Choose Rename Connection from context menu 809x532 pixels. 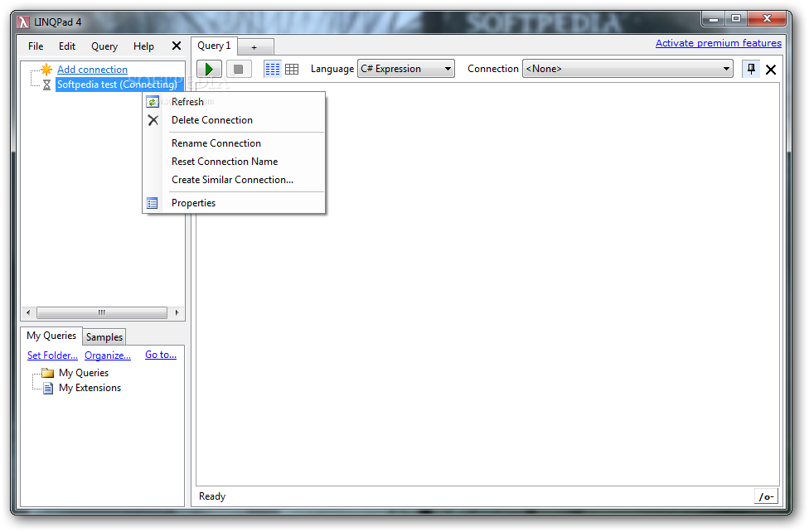click(235, 143)
